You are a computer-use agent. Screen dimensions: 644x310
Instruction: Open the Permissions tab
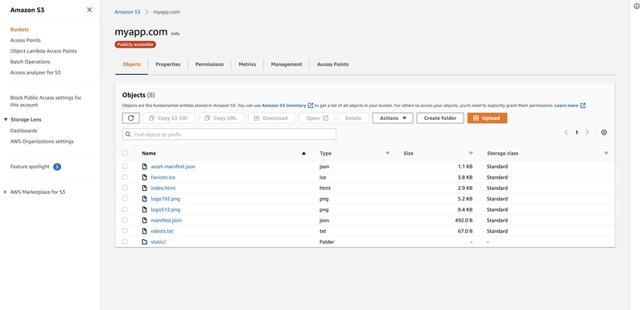(x=209, y=64)
